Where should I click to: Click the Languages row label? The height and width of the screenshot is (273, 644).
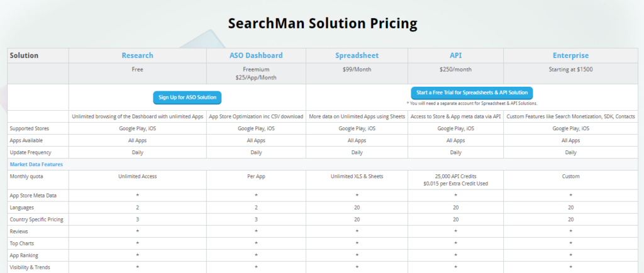(22, 208)
